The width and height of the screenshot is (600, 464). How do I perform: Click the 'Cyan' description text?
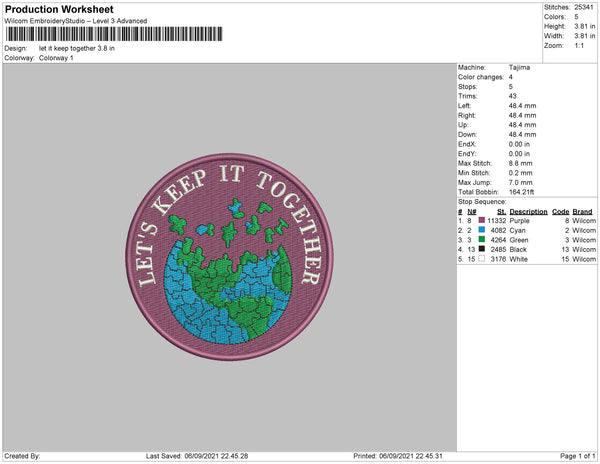517,230
